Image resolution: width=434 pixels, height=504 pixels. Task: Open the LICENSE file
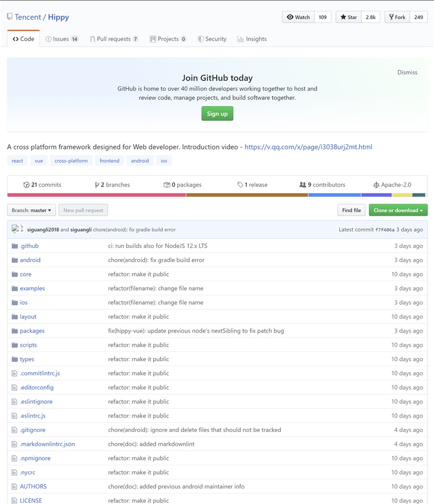31,500
